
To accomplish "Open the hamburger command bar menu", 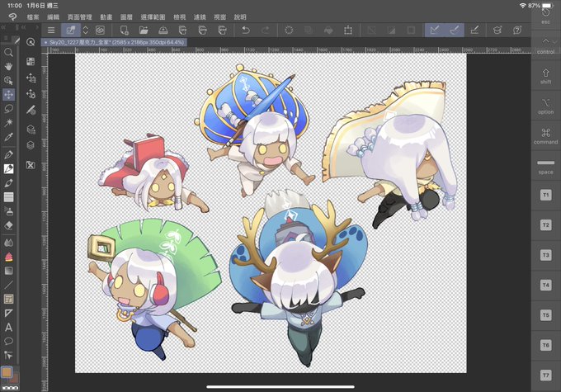I will pos(51,30).
